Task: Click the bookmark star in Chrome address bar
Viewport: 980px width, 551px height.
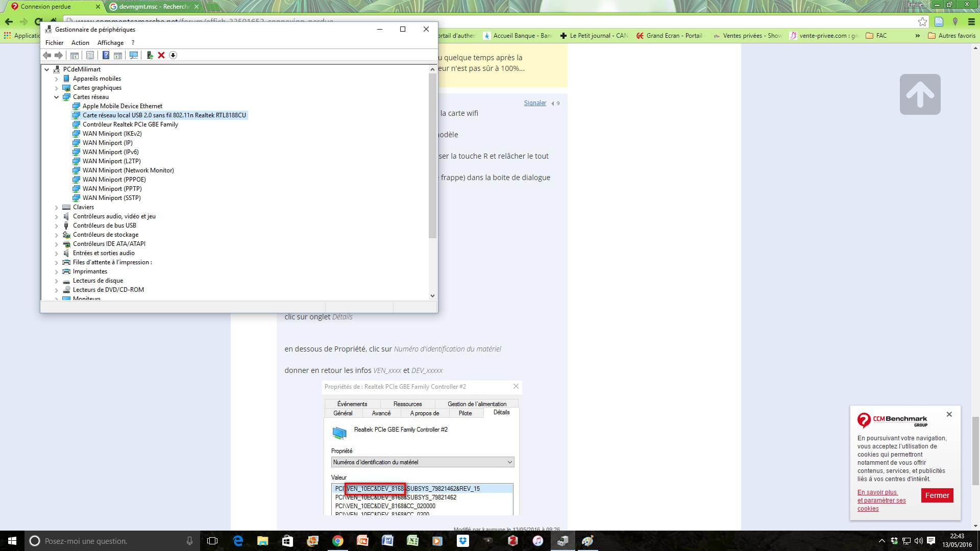Action: [x=922, y=21]
